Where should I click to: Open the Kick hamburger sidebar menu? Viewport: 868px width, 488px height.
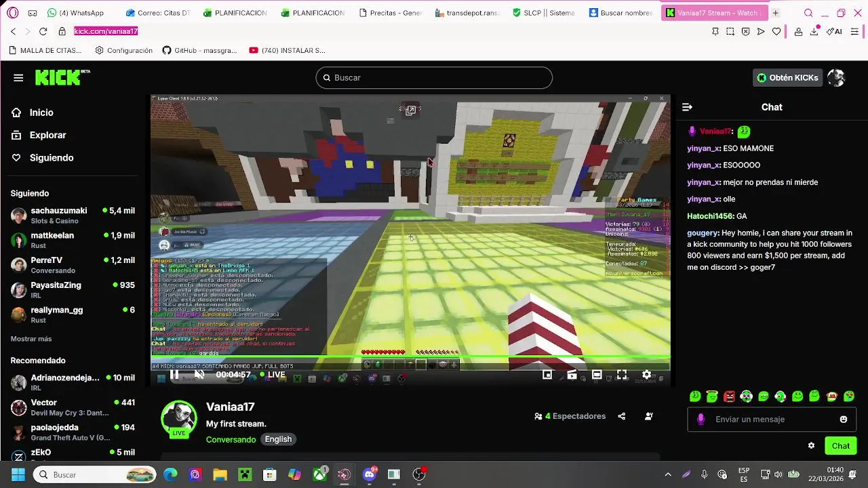18,78
